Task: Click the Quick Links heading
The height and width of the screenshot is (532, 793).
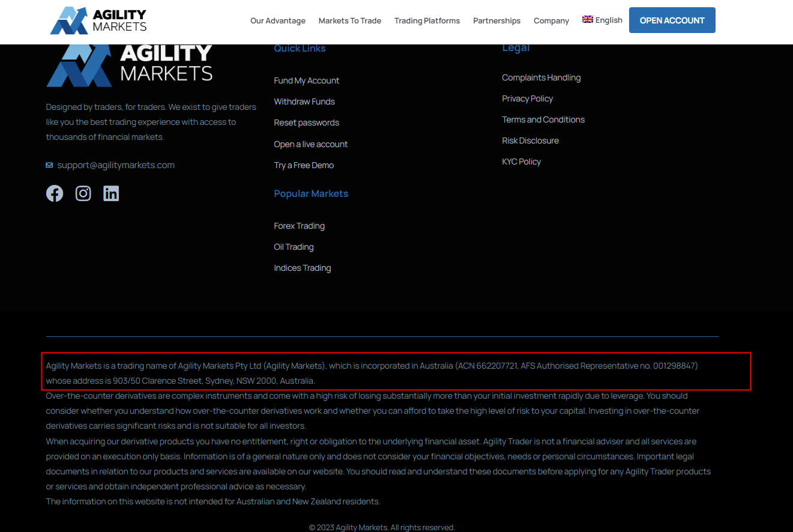Action: [300, 49]
